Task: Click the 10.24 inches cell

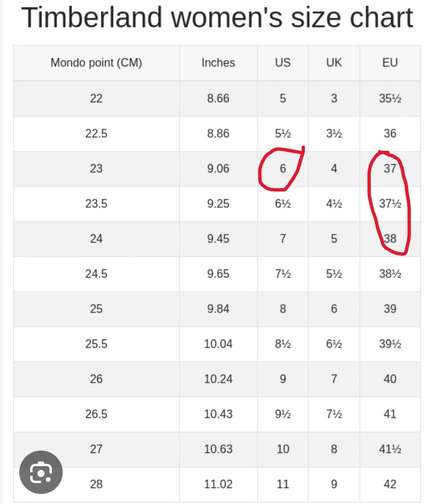Action: 218,379
